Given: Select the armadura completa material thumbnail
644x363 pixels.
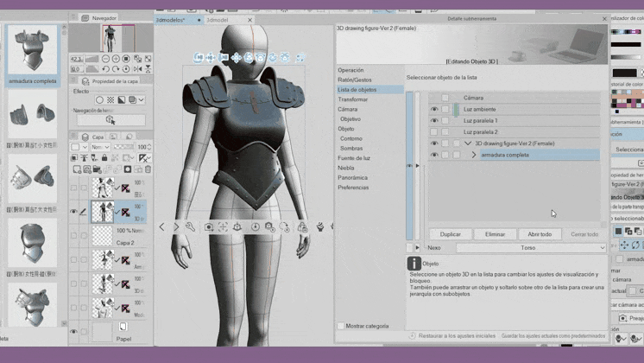Looking at the screenshot, I should (x=33, y=51).
